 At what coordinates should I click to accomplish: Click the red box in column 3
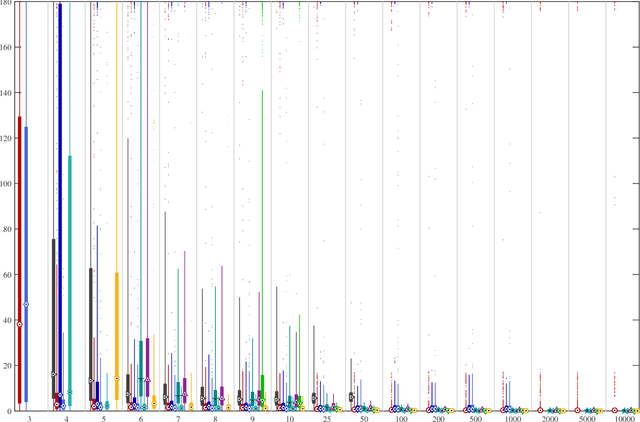[x=19, y=260]
